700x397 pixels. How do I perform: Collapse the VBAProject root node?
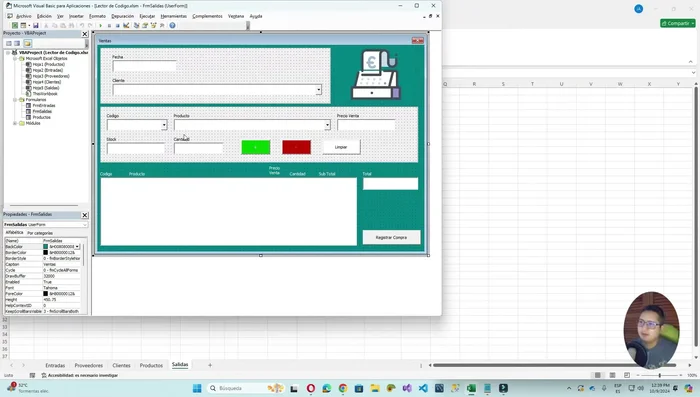coord(8,53)
